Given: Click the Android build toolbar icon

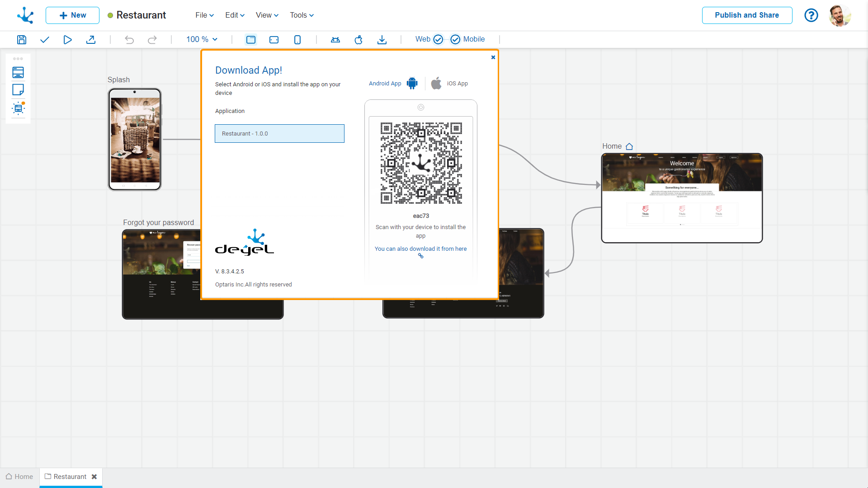Looking at the screenshot, I should (335, 40).
